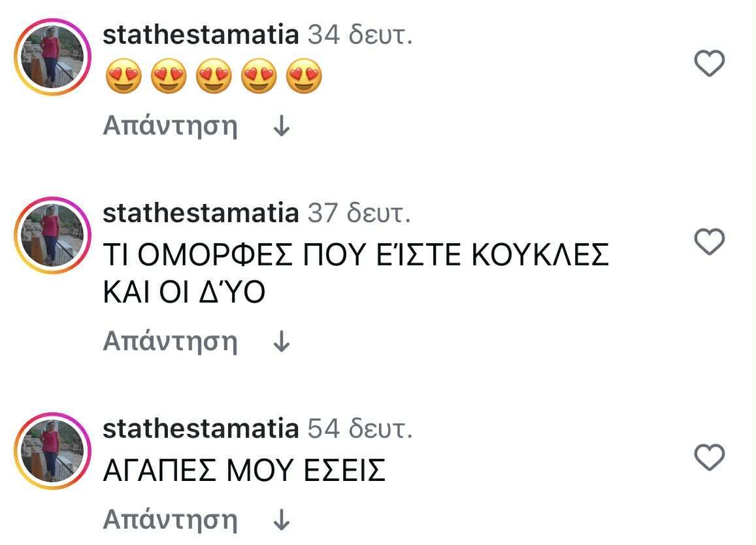Reply to the 'ΚΟΥΚΛΕΣ ΚΑΙ ΟΙ ΔΎΟ' comment

(170, 341)
